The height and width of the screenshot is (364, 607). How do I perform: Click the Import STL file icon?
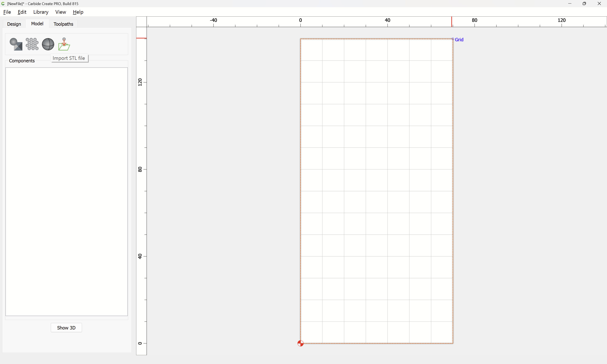pyautogui.click(x=64, y=44)
